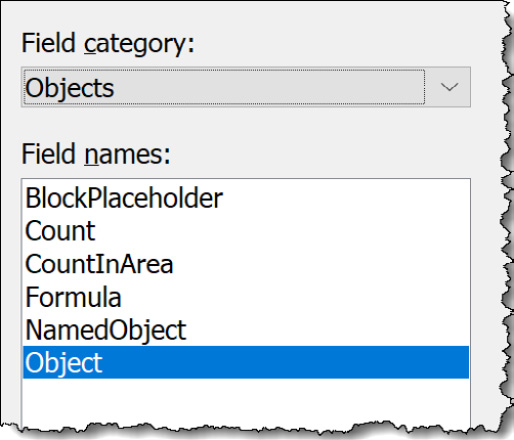Click the chevron beside Objects
The width and height of the screenshot is (514, 440).
pos(449,87)
